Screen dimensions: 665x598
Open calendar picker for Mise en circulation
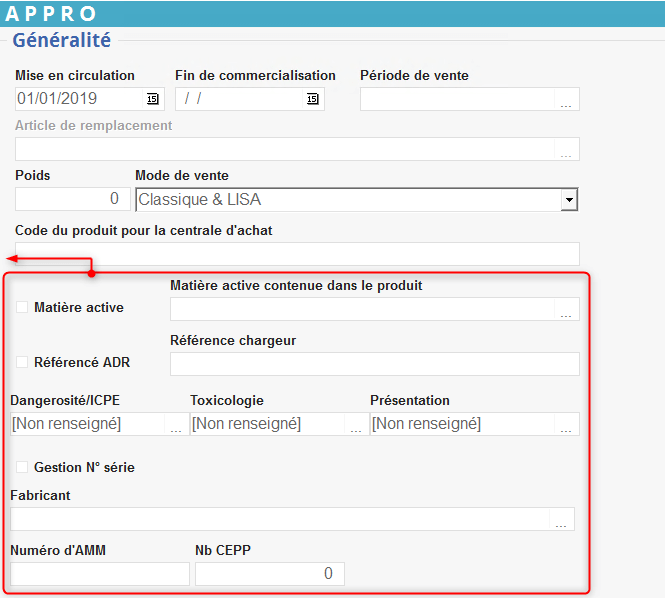pos(153,99)
